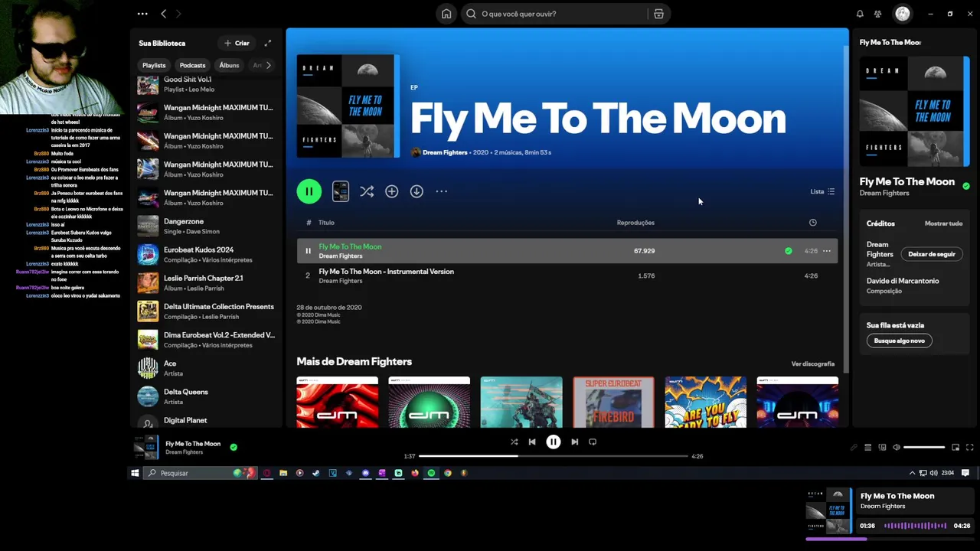The width and height of the screenshot is (980, 551).
Task: Open friend activity icon
Action: [878, 14]
